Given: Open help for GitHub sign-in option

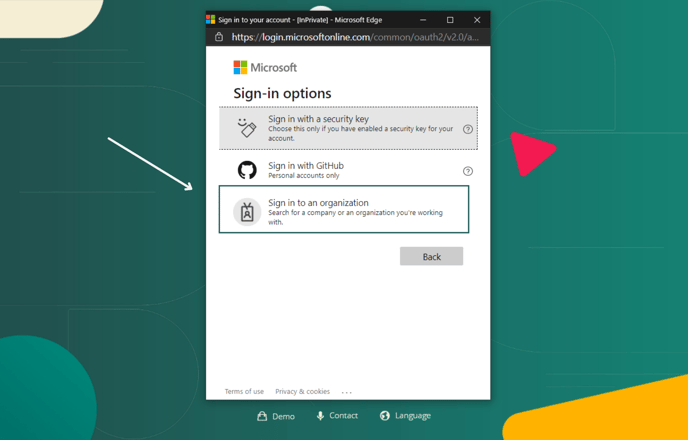Looking at the screenshot, I should 468,171.
